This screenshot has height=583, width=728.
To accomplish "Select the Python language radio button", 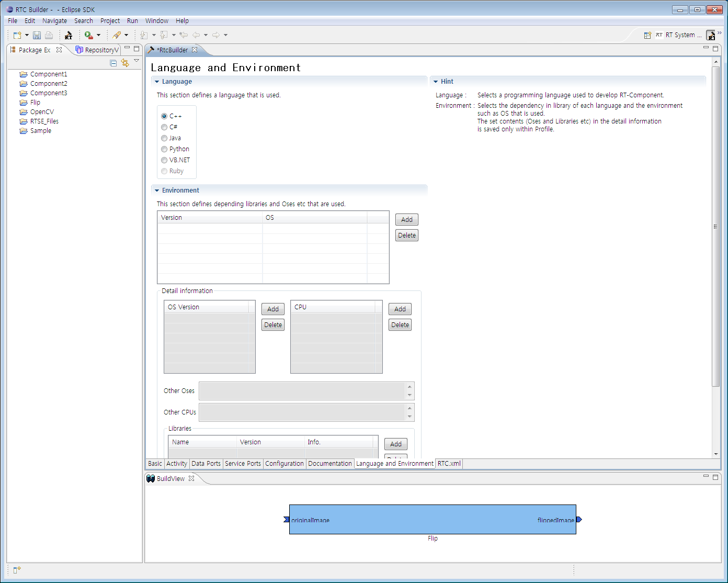I will 164,149.
